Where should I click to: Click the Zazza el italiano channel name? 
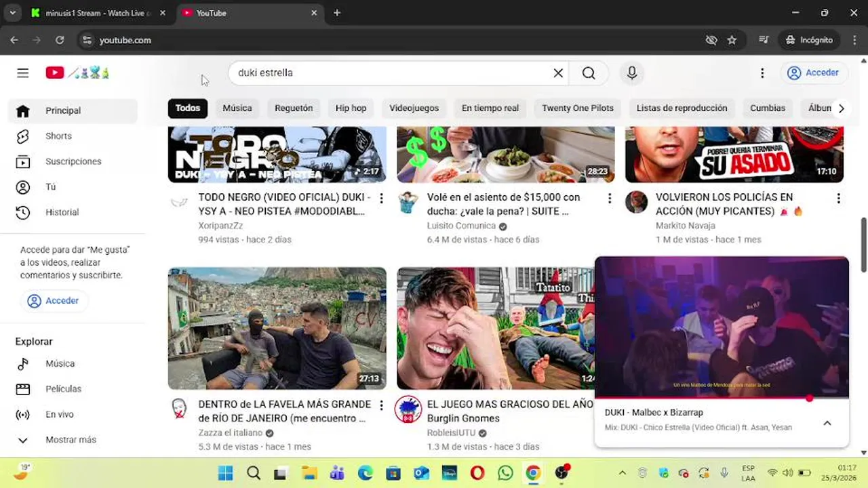(231, 432)
